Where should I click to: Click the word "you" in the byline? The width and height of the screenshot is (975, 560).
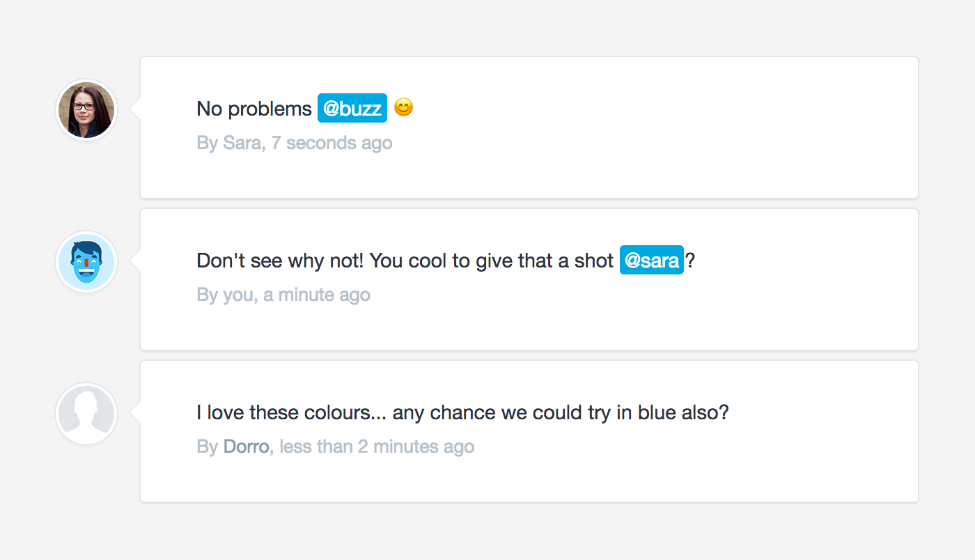click(x=237, y=295)
